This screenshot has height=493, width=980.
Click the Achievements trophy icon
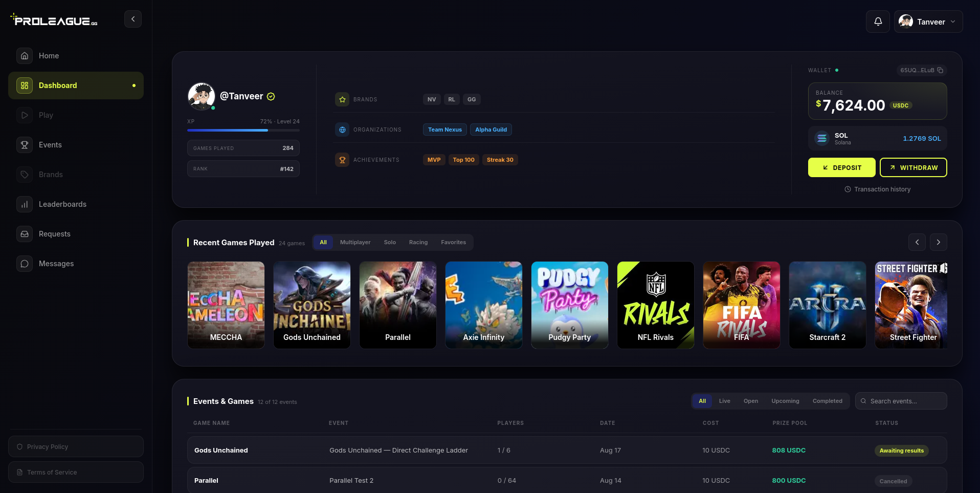click(342, 160)
